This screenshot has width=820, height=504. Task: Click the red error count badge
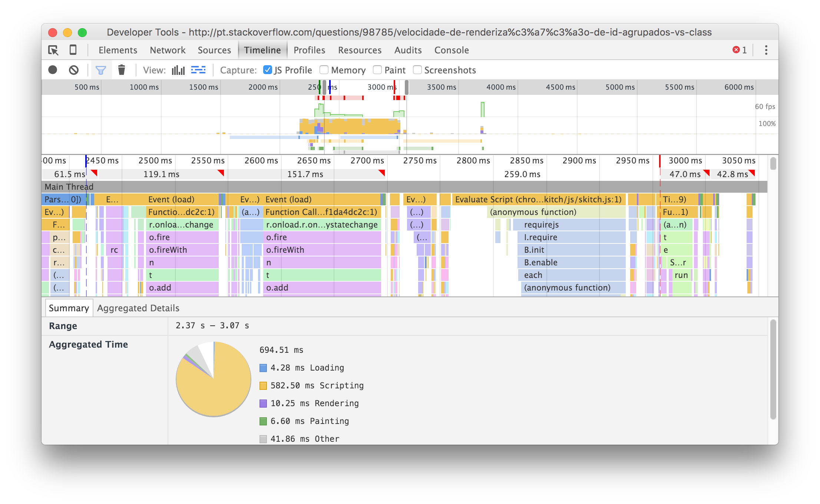(740, 50)
